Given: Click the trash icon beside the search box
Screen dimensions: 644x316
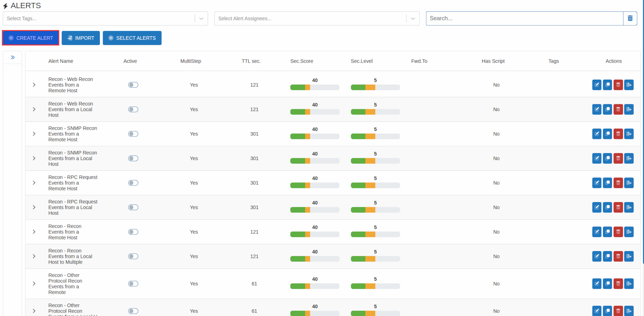Looking at the screenshot, I should tap(630, 19).
